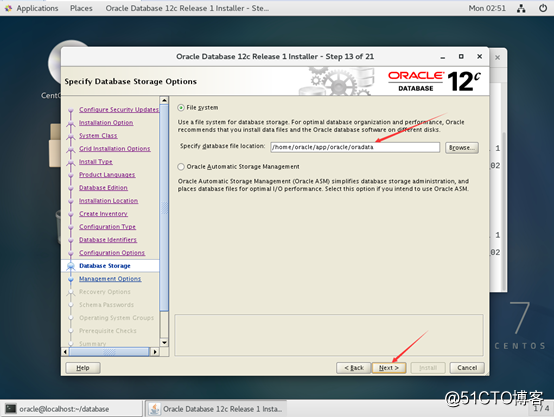Screen dimensions: 554x417
Task: Click the empty message area panel
Action: click(x=329, y=335)
